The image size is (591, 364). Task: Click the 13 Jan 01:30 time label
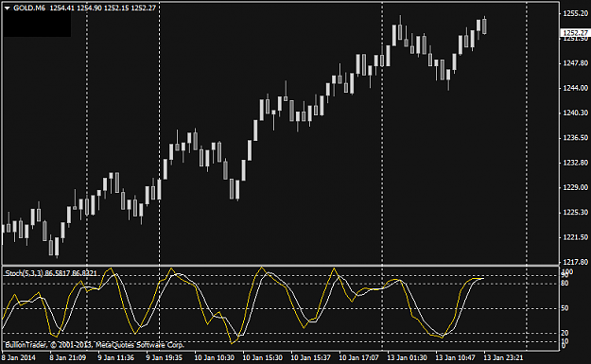(x=407, y=357)
